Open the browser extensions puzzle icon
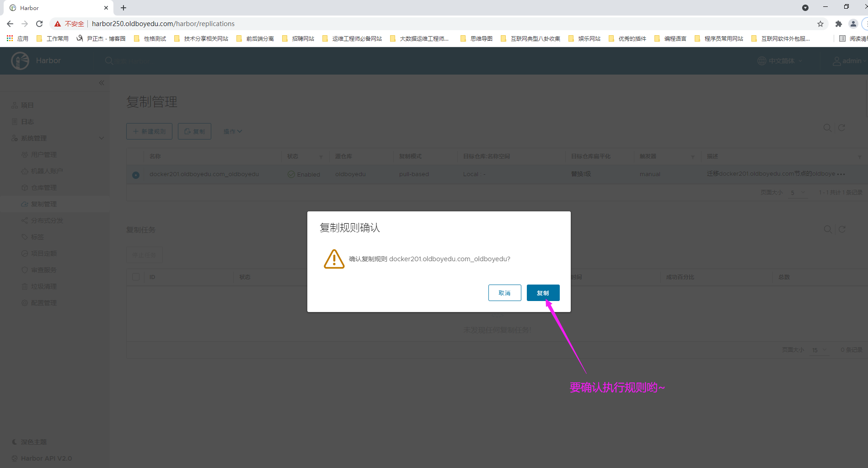The height and width of the screenshot is (468, 868). point(838,24)
